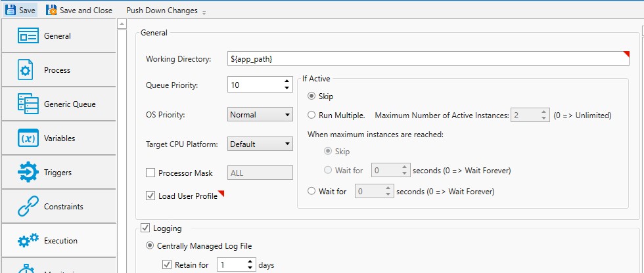
Task: Click the Save floppy disk icon
Action: [11, 10]
